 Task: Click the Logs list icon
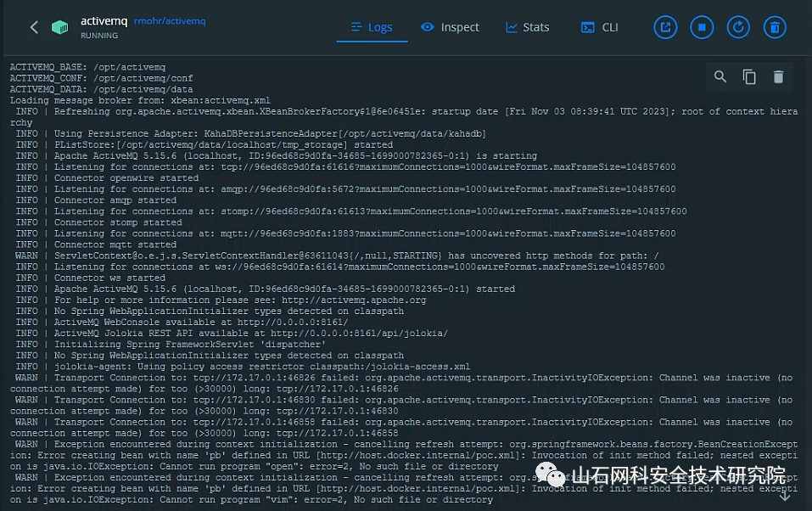(x=356, y=26)
